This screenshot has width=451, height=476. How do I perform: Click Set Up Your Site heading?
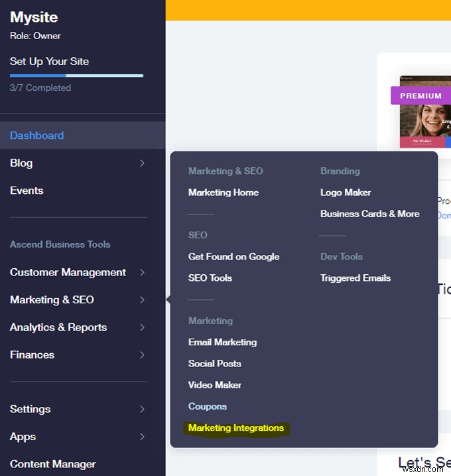(x=50, y=62)
